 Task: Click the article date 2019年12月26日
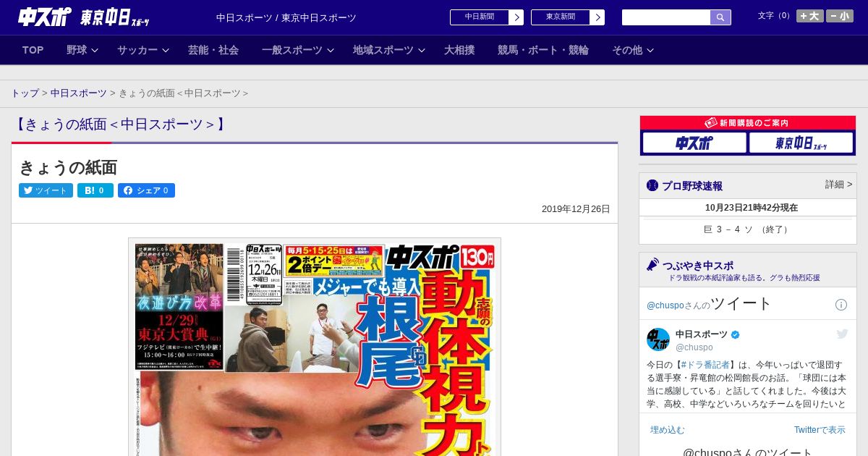pos(576,209)
